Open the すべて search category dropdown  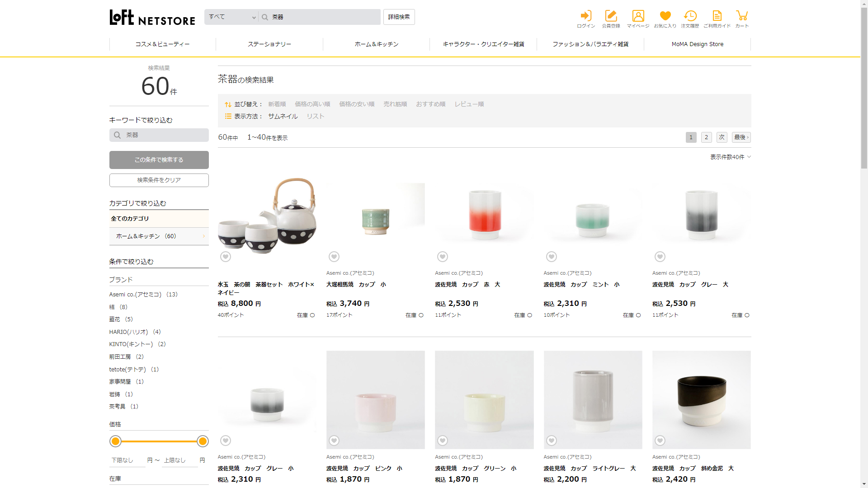click(231, 17)
